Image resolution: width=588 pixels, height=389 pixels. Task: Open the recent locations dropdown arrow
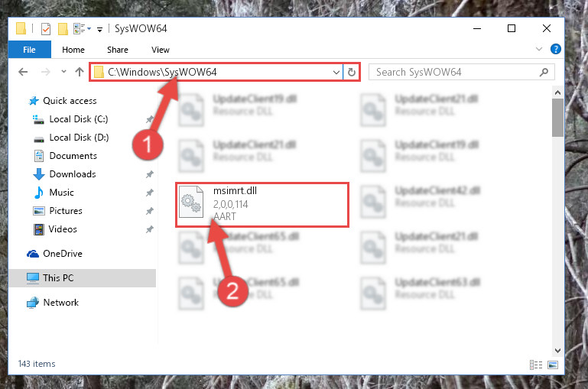point(63,71)
